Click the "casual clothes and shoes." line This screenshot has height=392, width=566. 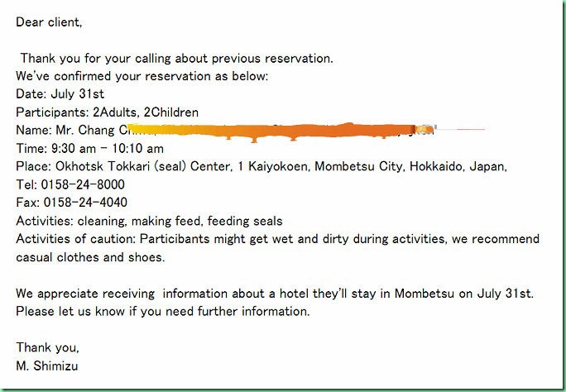tap(90, 256)
